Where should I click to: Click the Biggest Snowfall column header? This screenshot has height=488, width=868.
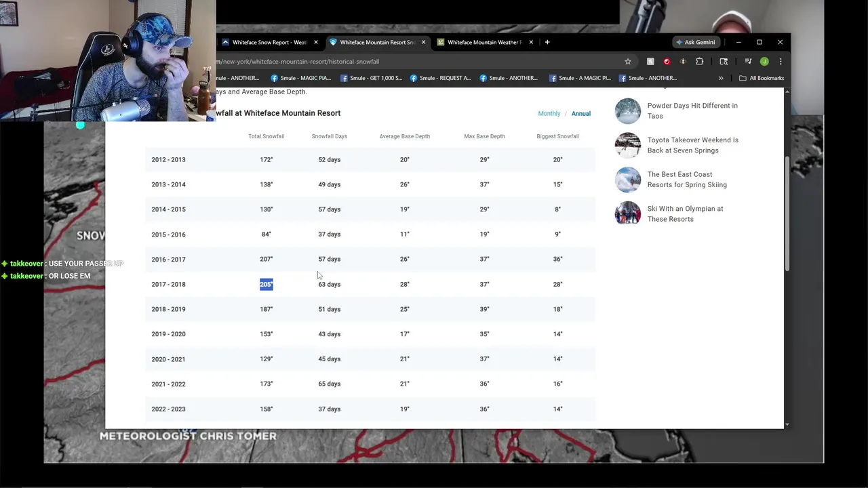point(557,136)
